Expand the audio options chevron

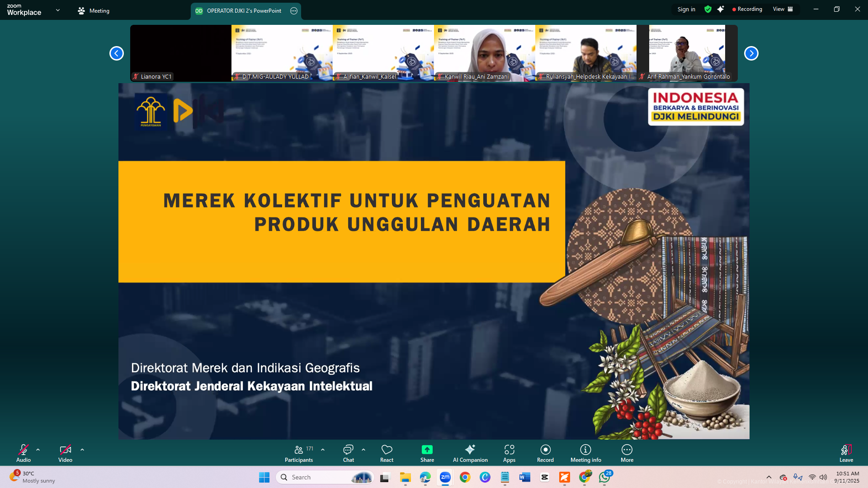[x=38, y=450]
